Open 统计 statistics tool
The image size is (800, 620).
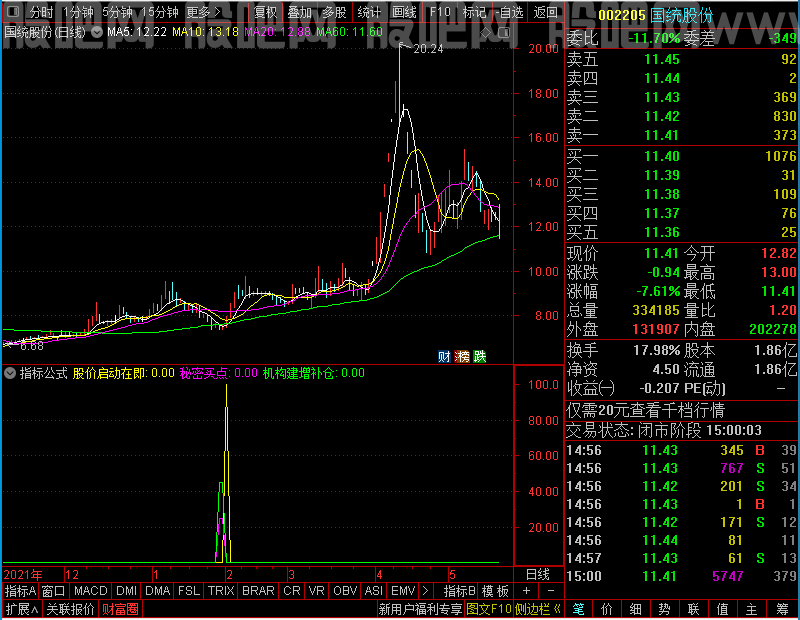click(369, 12)
